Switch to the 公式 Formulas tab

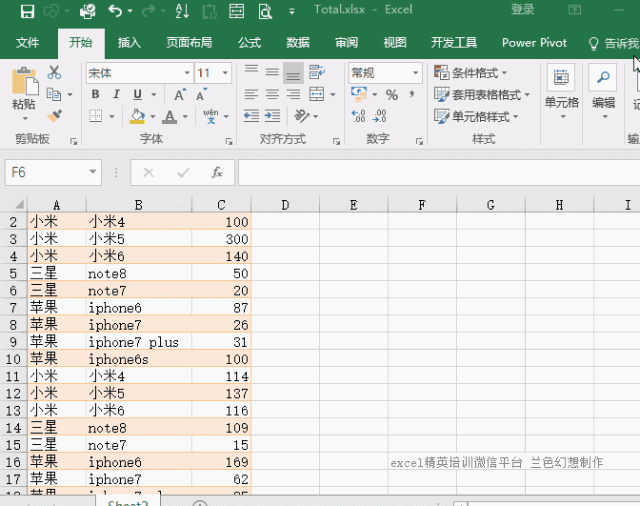[x=249, y=42]
